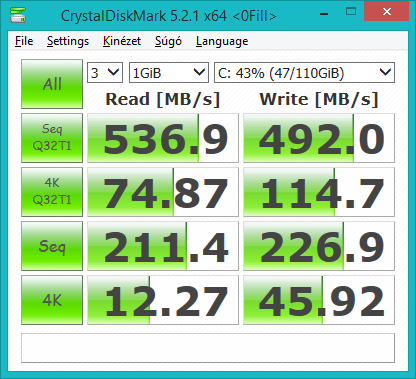Image resolution: width=416 pixels, height=379 pixels.
Task: Start the Seq Q32T1 test
Action: pos(52,138)
